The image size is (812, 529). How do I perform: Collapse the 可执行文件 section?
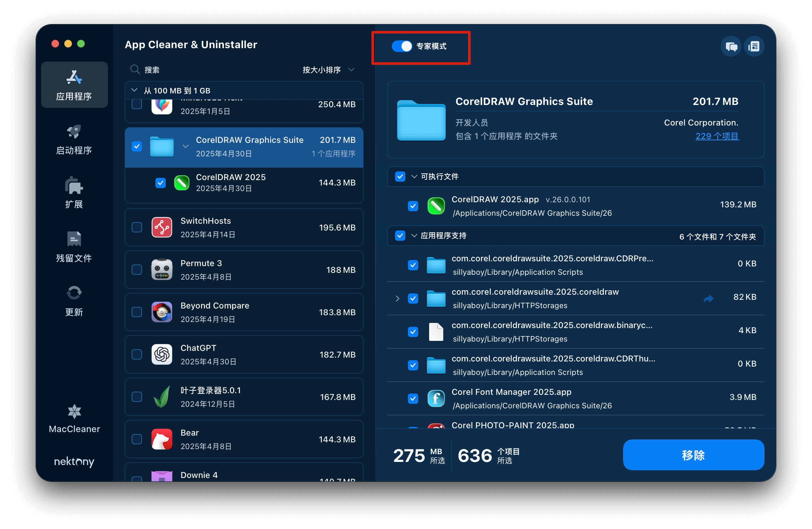tap(414, 177)
